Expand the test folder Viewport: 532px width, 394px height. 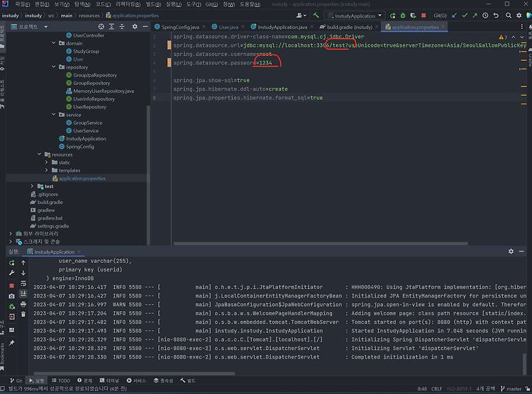[32, 186]
